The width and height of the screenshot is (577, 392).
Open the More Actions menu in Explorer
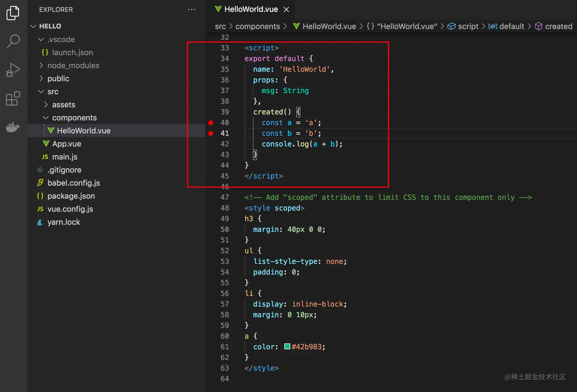coord(192,9)
